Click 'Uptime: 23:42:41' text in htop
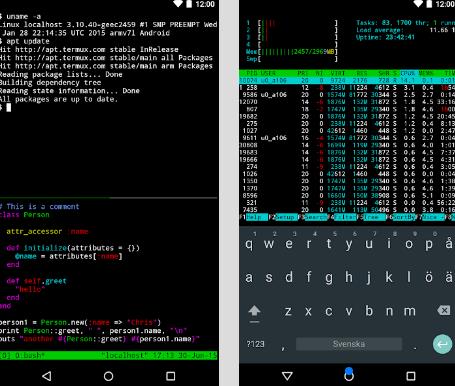Viewport: 455px width, 386px height. click(x=385, y=37)
